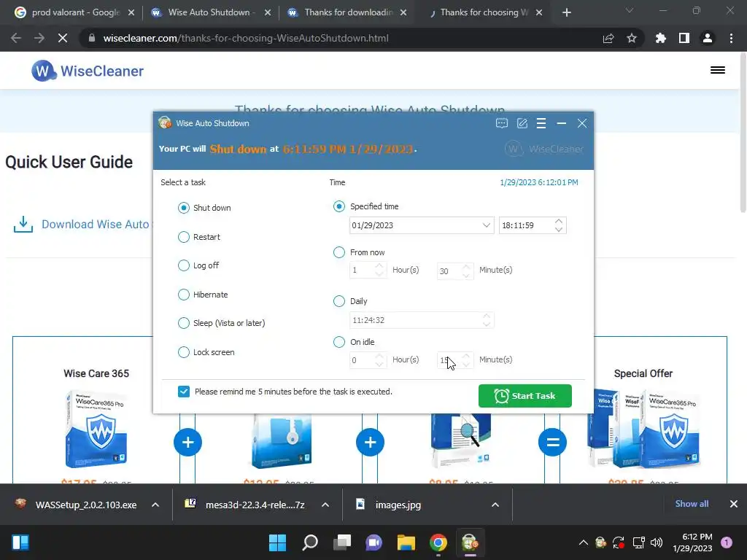
Task: Click the Wise Care 365 product box image
Action: click(96, 429)
